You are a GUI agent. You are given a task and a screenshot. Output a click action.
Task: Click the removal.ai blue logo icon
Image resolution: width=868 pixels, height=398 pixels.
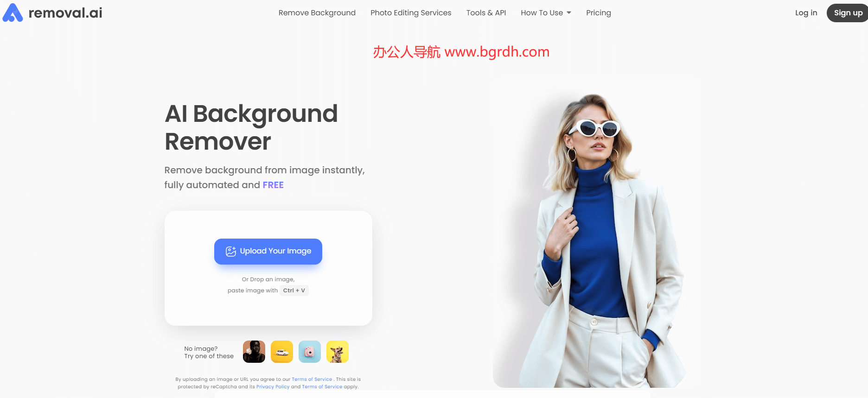point(13,13)
